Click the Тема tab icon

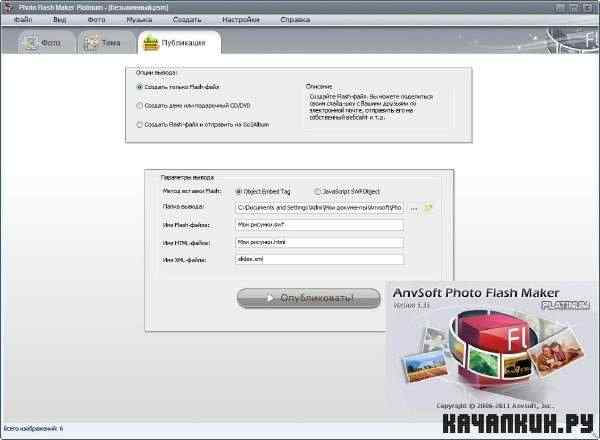pyautogui.click(x=91, y=42)
